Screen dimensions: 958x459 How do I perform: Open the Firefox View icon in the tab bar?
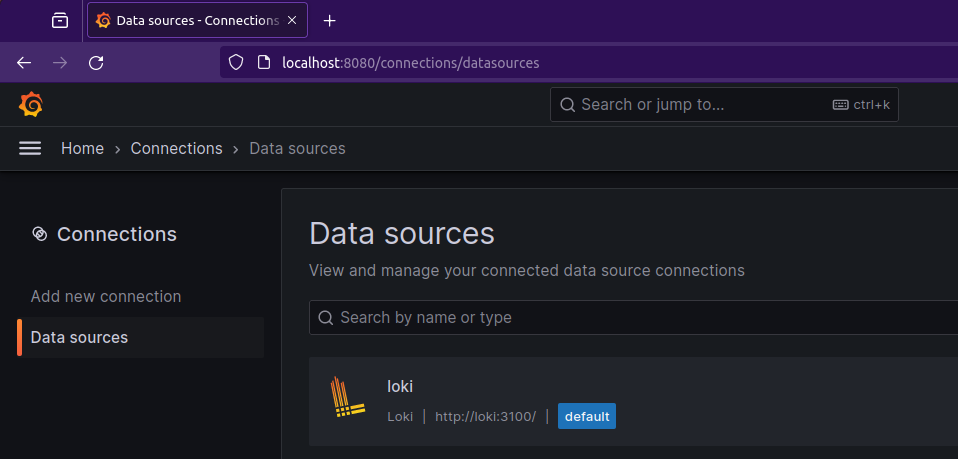point(60,20)
